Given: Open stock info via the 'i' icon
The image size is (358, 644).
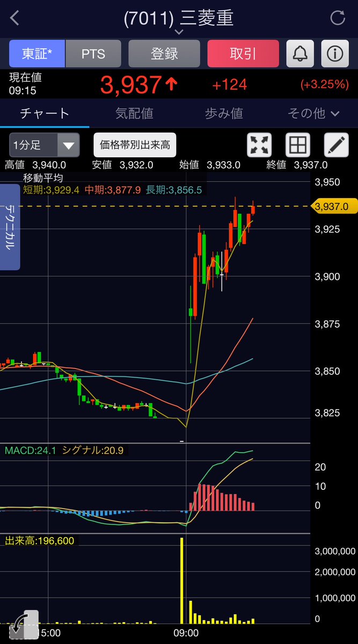Looking at the screenshot, I should click(335, 53).
